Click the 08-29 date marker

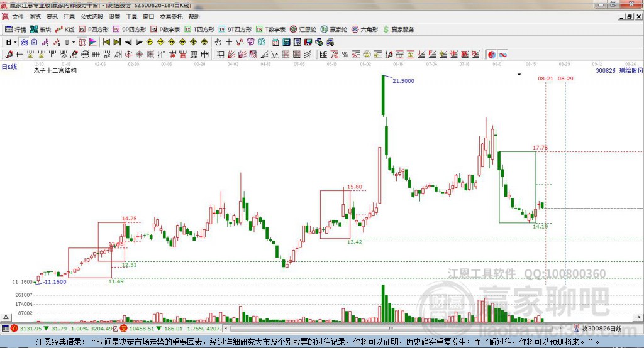565,79
